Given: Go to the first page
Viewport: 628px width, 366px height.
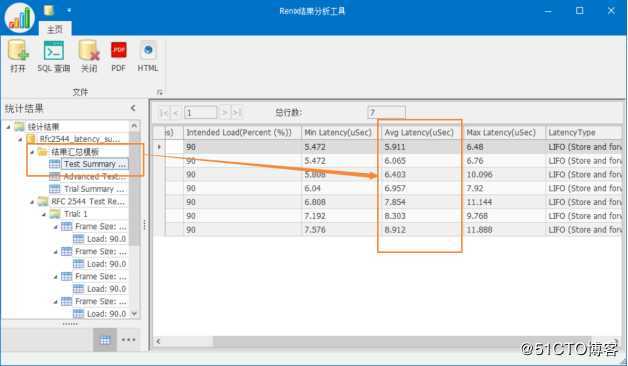Looking at the screenshot, I should [164, 113].
